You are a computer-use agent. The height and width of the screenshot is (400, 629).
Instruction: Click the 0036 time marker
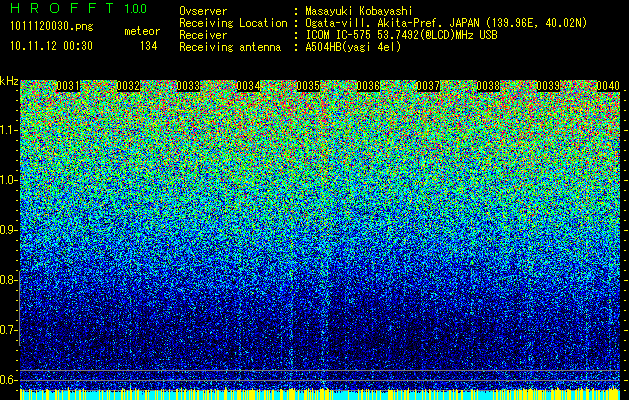tap(368, 86)
